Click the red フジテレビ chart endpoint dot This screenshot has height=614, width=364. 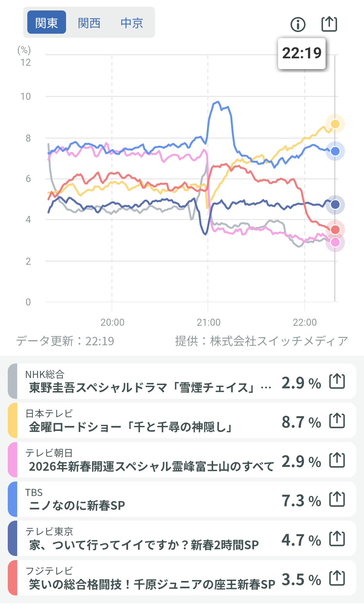(x=335, y=230)
